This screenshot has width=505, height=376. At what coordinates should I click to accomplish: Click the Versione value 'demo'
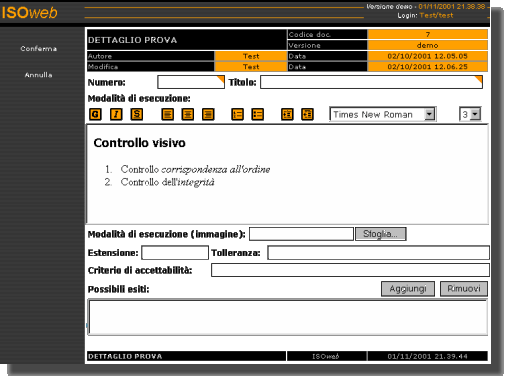[428, 45]
